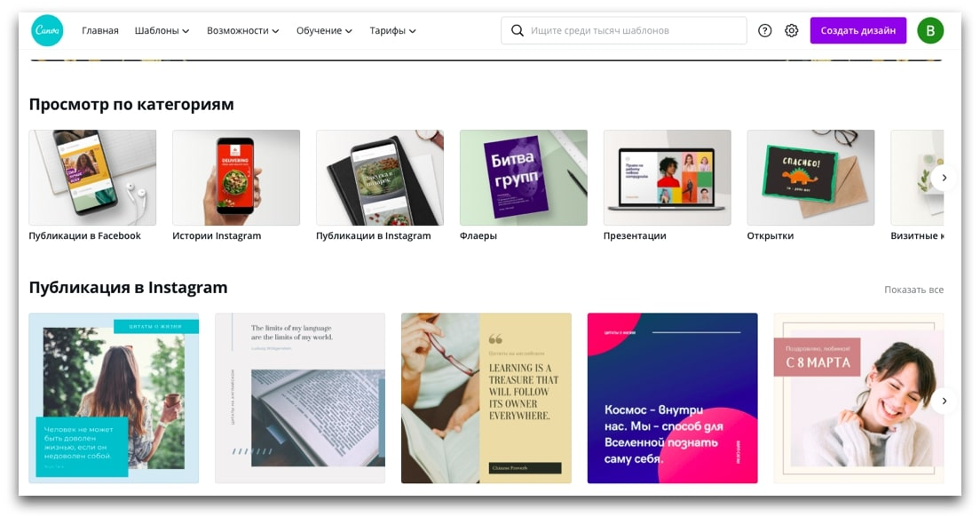Open the Тарифы menu

[x=392, y=30]
